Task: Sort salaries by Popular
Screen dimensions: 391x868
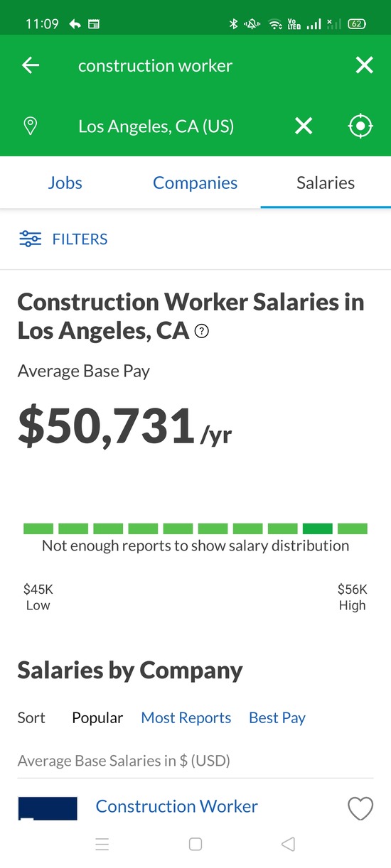Action: pyautogui.click(x=97, y=717)
